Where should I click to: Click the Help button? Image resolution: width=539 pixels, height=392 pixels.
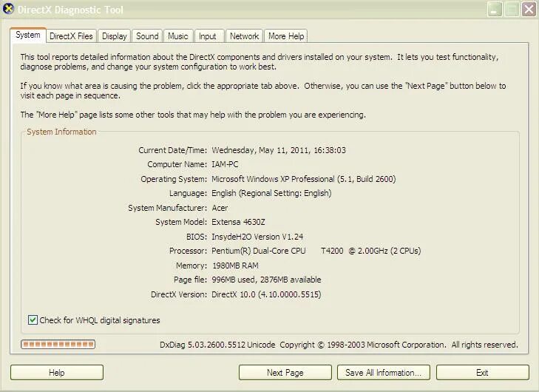pos(57,373)
